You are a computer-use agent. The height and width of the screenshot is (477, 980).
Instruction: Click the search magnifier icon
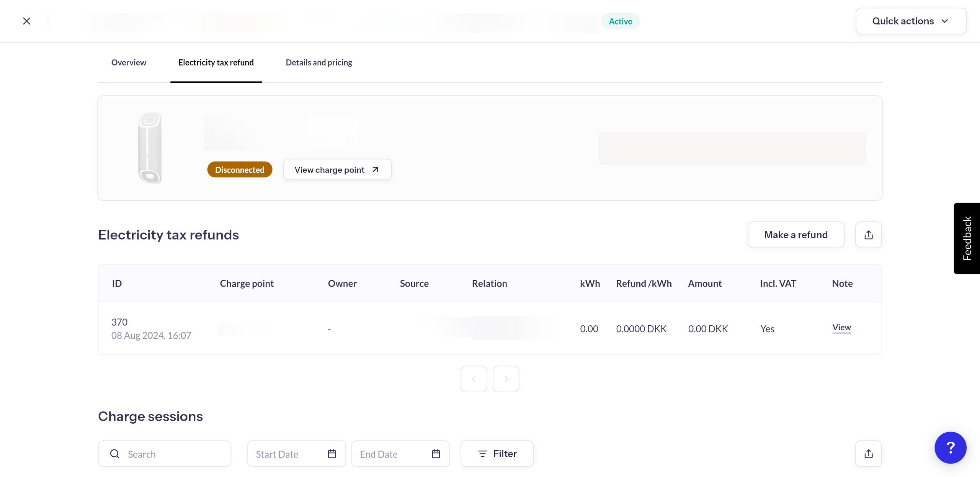(114, 454)
